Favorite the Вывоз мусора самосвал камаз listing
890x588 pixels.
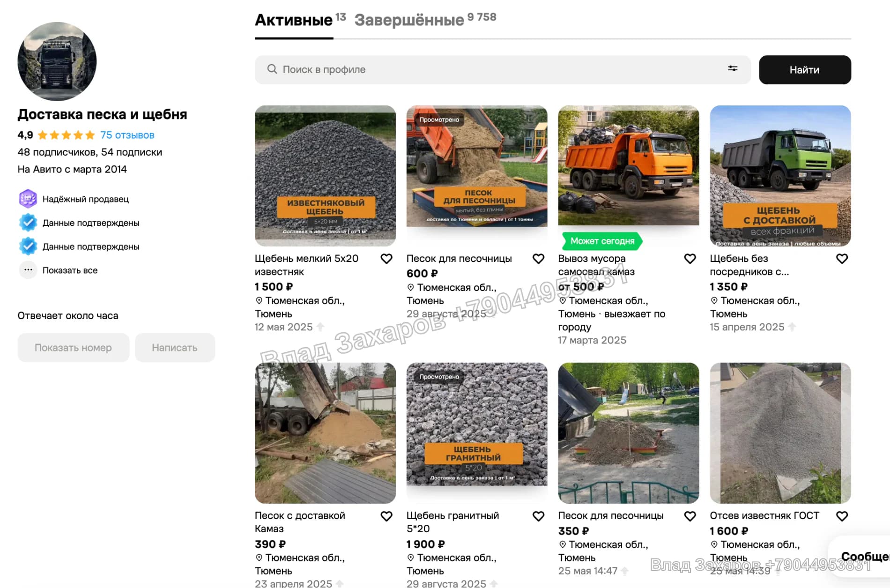690,259
